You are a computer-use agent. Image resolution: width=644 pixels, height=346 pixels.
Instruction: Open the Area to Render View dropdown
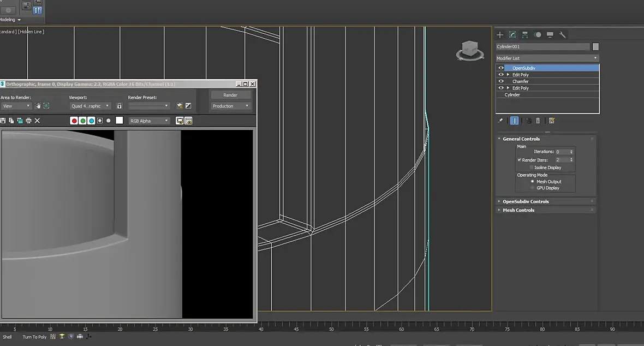tap(16, 106)
